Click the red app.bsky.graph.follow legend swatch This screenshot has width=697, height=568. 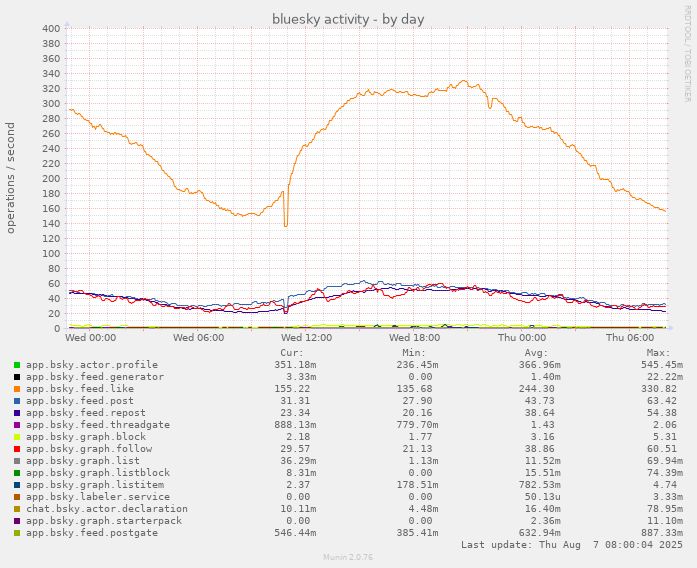(17, 449)
